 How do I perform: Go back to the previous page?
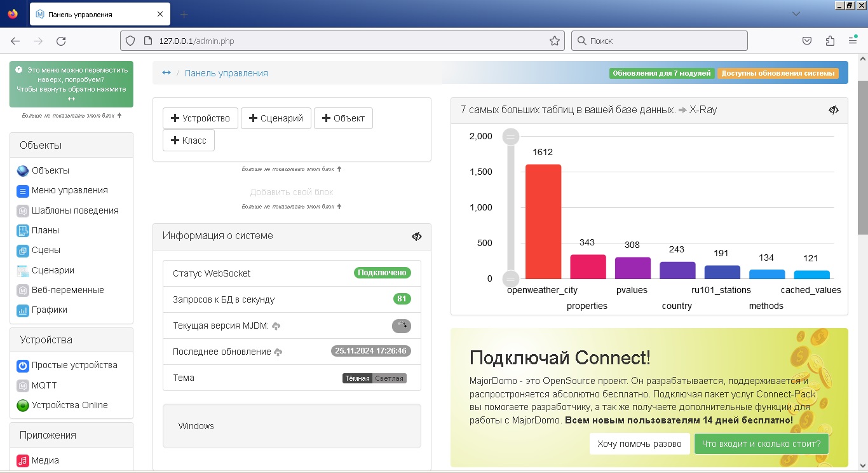click(15, 41)
